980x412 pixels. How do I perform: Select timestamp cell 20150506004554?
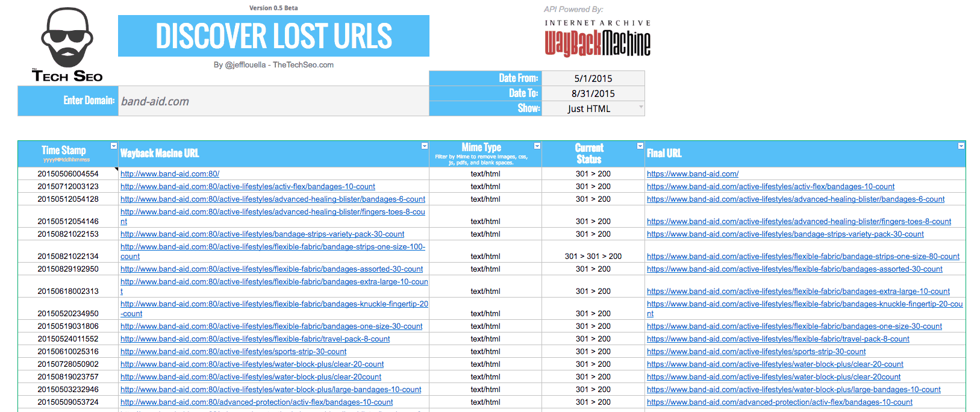[x=68, y=174]
